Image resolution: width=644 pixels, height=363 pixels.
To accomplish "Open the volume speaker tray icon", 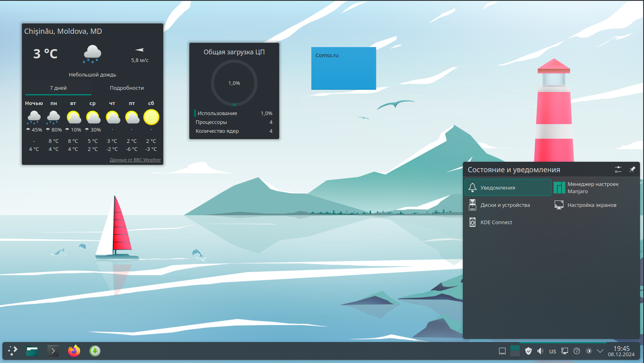I will 541,351.
